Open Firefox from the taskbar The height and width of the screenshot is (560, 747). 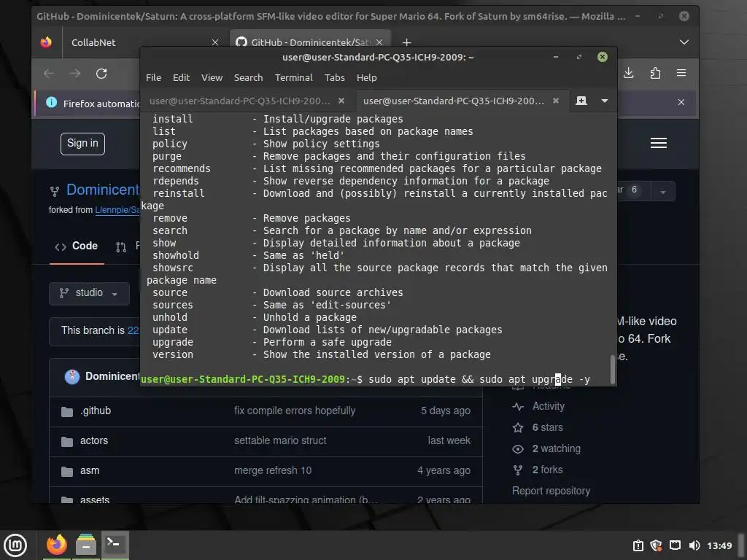[57, 545]
